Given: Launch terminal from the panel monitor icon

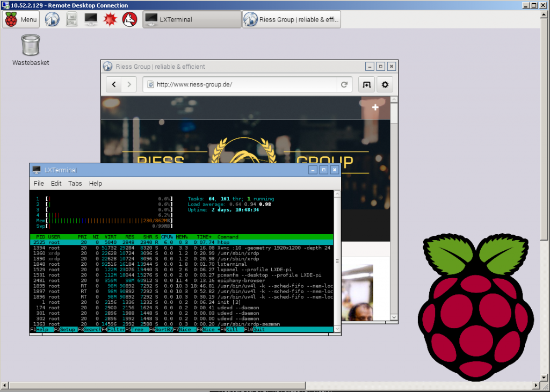Looking at the screenshot, I should 91,19.
